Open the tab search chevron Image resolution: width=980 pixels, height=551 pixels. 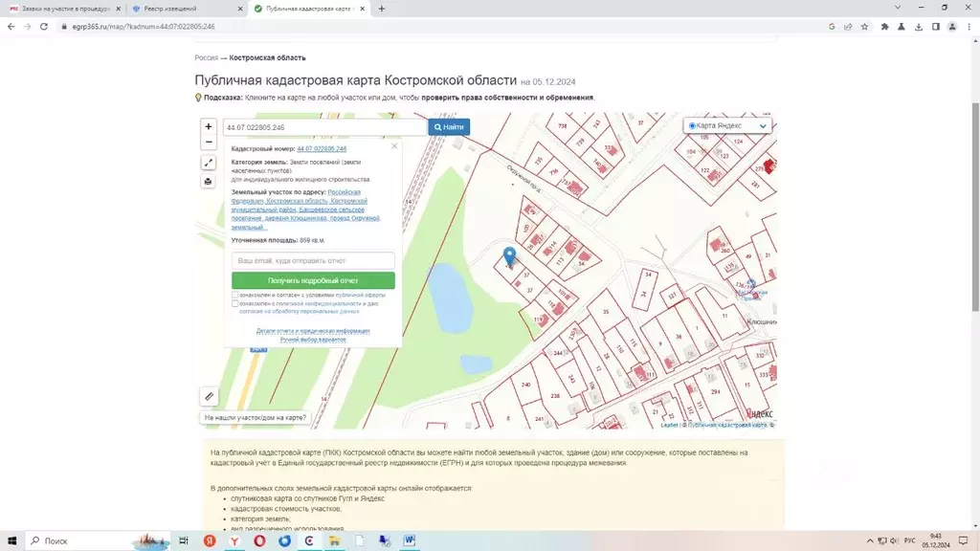[x=898, y=8]
